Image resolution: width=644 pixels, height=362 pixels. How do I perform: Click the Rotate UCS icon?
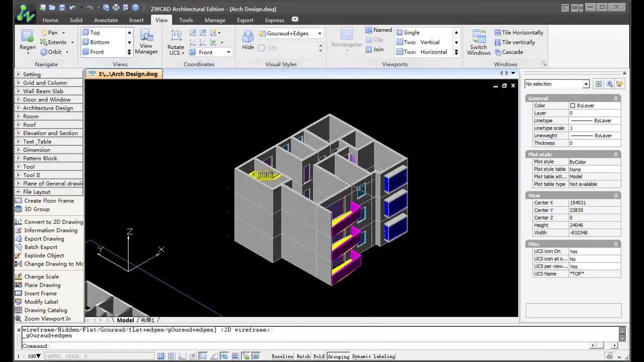pos(176,41)
